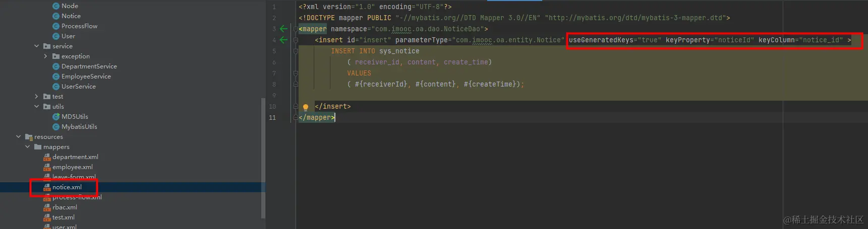Click the User class icon in entity list

click(56, 36)
